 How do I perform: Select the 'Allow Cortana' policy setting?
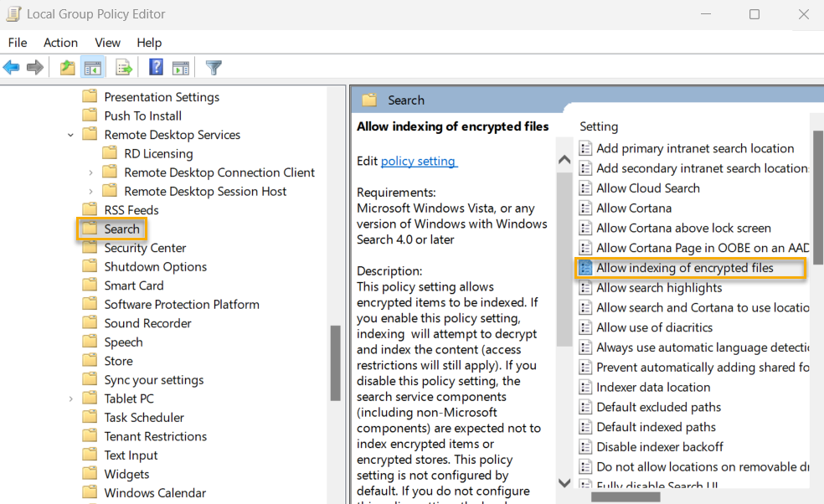[x=633, y=208]
